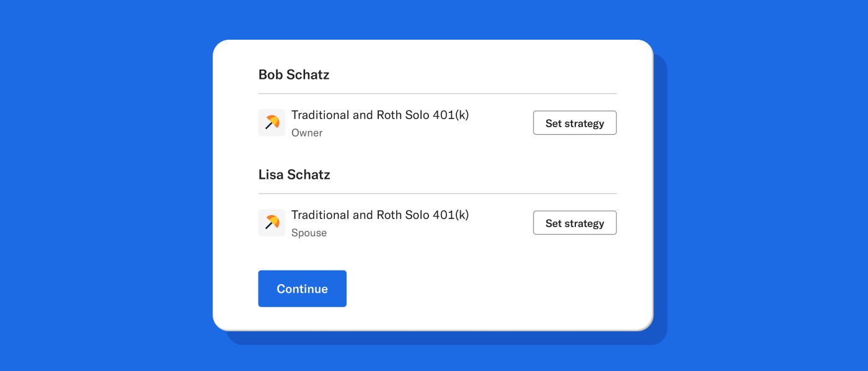Viewport: 868px width, 371px height.
Task: Open the Spouse's Traditional and Roth Solo 401(k) title
Action: (379, 215)
